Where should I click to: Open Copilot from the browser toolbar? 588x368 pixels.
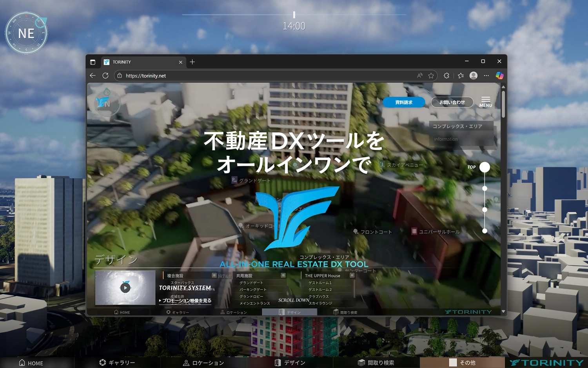[500, 75]
